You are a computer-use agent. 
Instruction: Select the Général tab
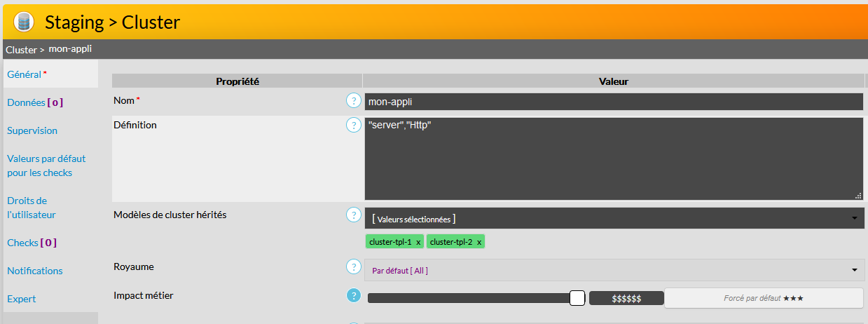point(25,74)
